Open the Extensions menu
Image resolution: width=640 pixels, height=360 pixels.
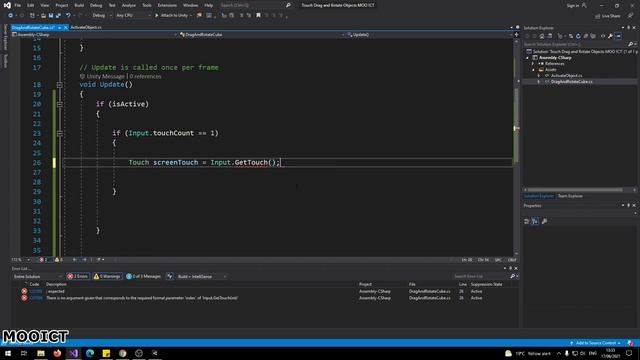[x=167, y=5]
